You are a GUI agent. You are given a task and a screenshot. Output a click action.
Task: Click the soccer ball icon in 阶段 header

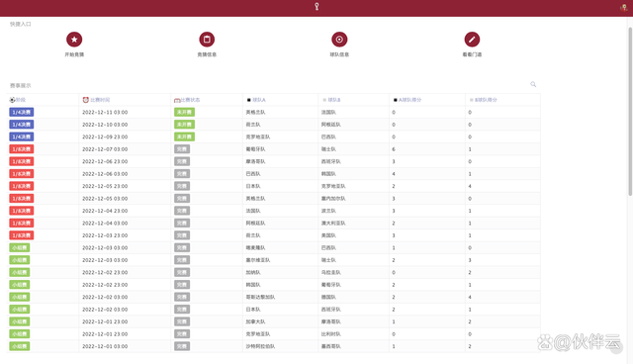pyautogui.click(x=13, y=100)
